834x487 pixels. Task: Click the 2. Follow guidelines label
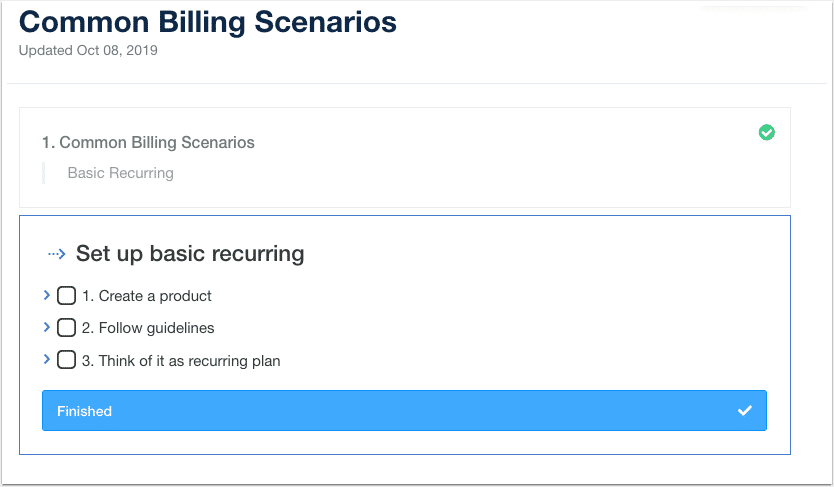(148, 328)
